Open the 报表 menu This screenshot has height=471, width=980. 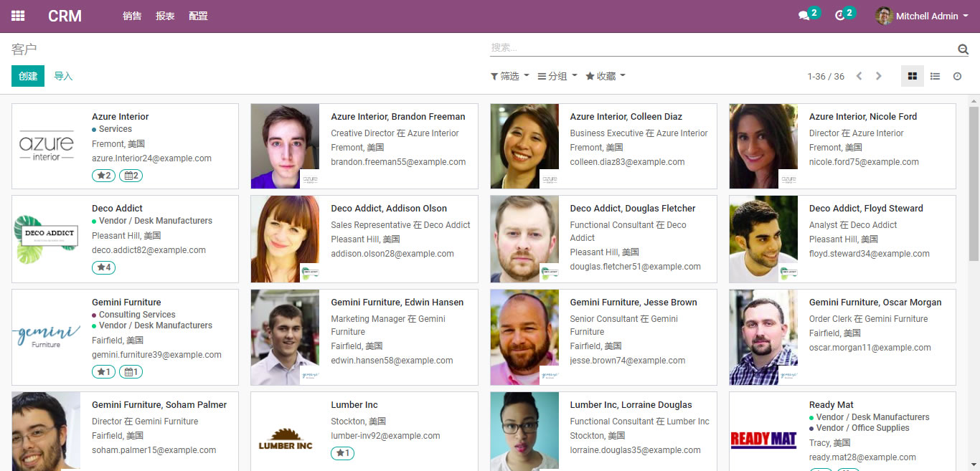coord(165,16)
